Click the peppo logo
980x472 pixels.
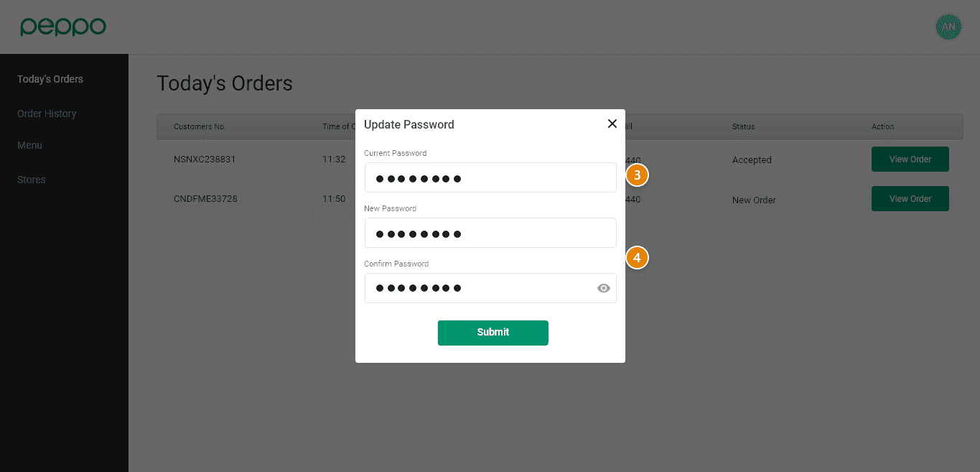63,27
